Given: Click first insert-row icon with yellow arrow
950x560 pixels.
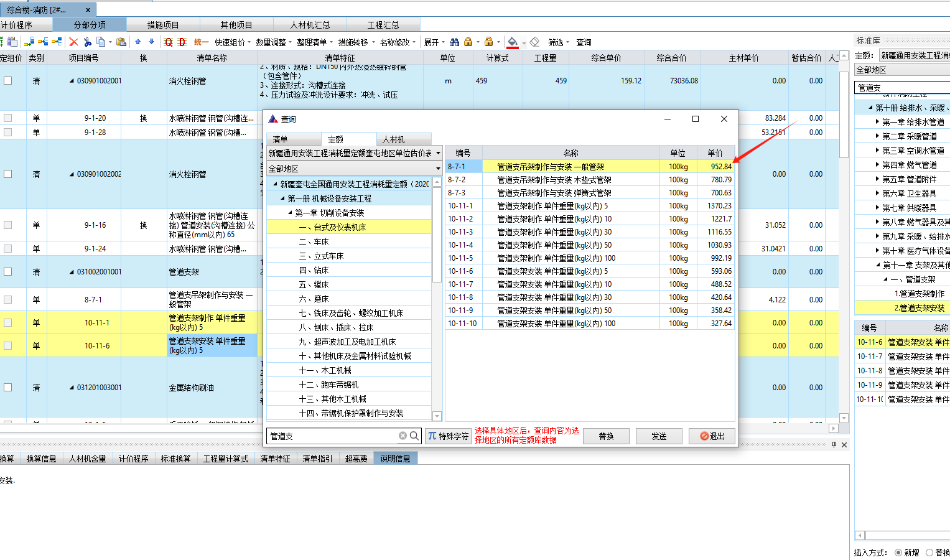Looking at the screenshot, I should 29,42.
